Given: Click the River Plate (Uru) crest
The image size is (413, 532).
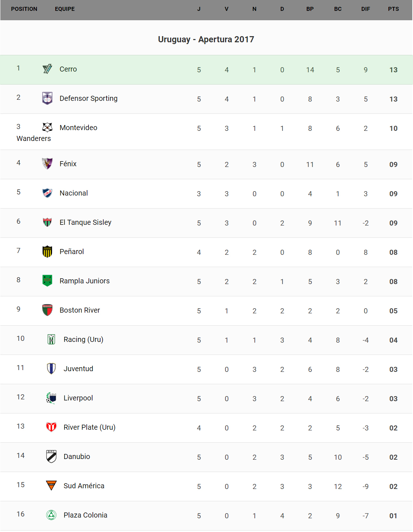Looking at the screenshot, I should tap(51, 427).
